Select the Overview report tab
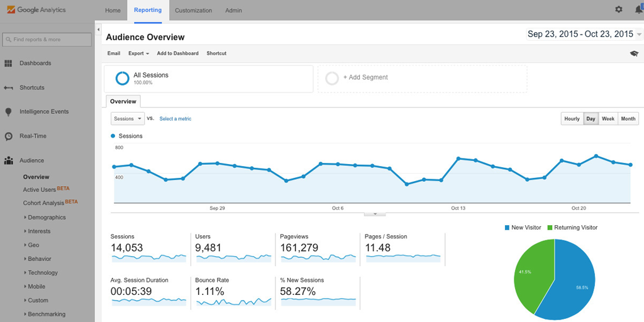This screenshot has width=644, height=322. point(123,101)
